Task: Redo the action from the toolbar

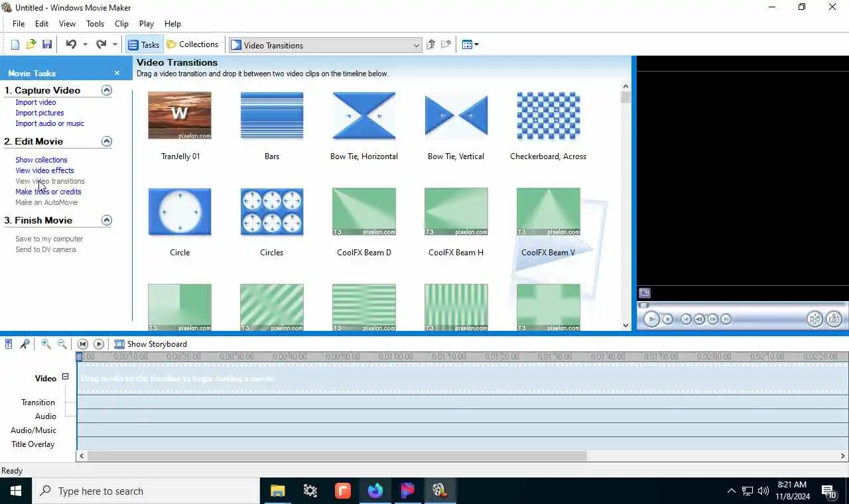Action: [x=101, y=44]
